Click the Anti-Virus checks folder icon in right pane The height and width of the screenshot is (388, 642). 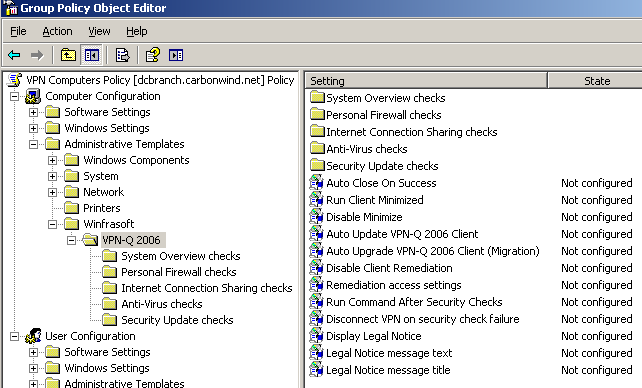317,149
